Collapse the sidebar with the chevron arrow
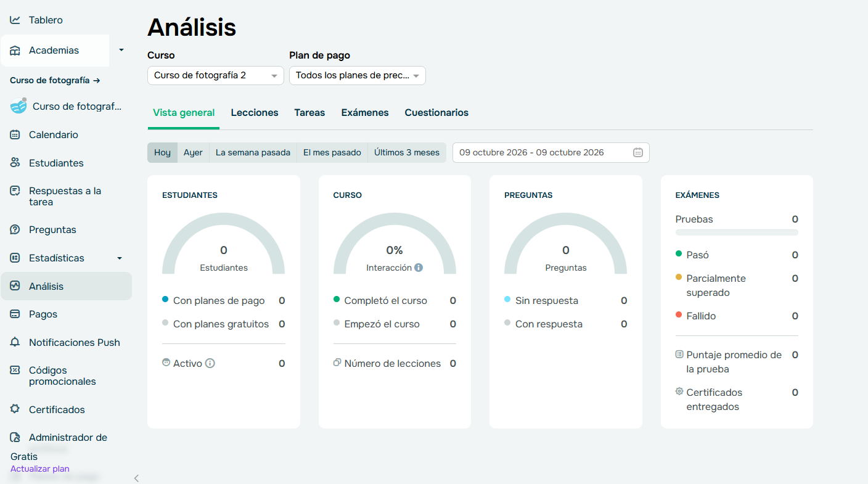 tap(136, 478)
